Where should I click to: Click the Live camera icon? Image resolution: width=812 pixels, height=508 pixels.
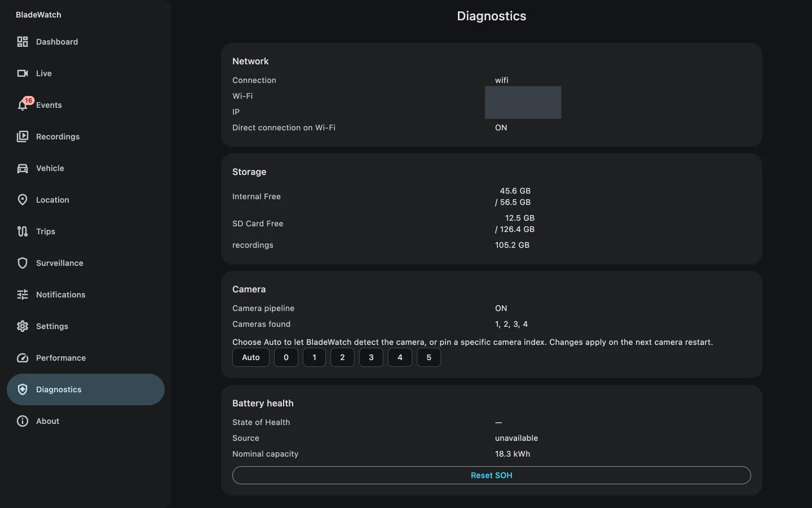tap(23, 73)
